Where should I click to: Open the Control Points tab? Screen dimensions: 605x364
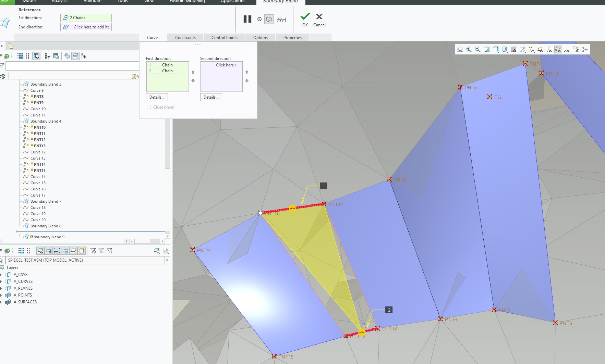click(224, 38)
